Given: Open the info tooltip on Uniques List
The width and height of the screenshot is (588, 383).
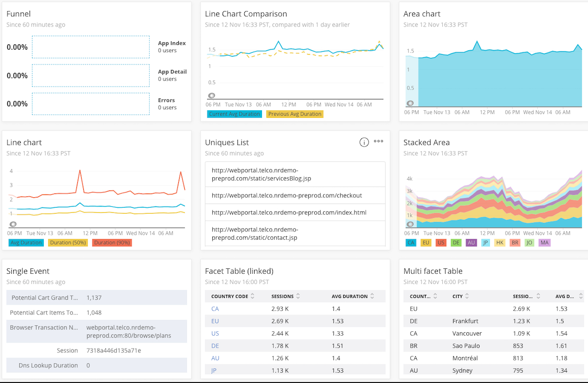Looking at the screenshot, I should tap(364, 142).
